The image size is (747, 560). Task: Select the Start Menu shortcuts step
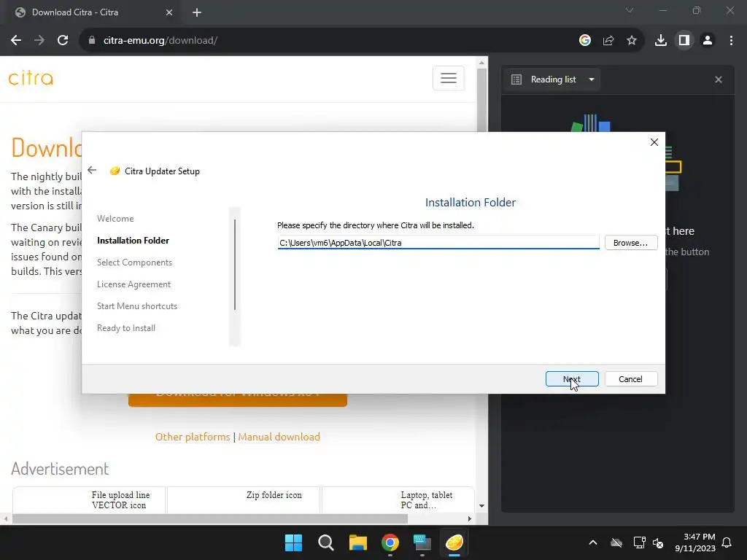136,306
